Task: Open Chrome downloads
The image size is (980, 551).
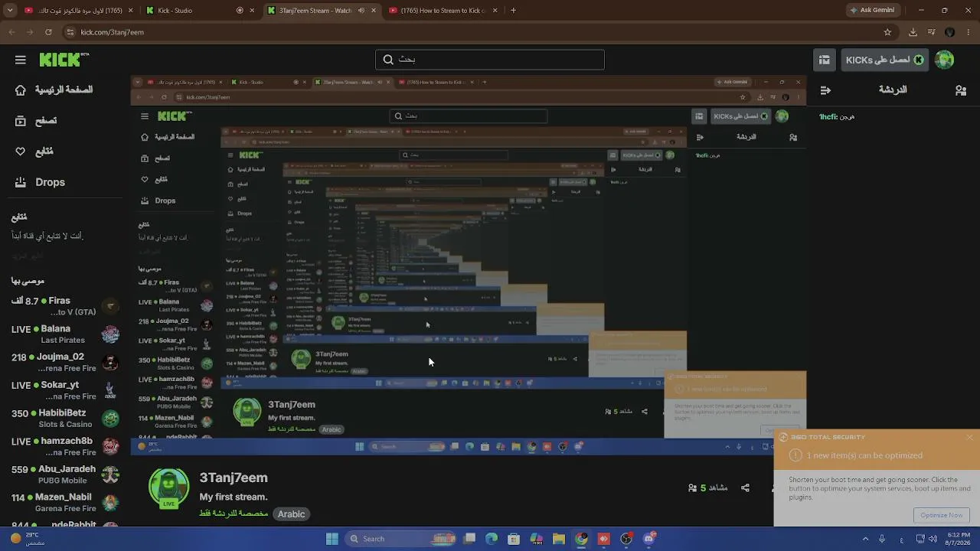Action: pos(913,32)
